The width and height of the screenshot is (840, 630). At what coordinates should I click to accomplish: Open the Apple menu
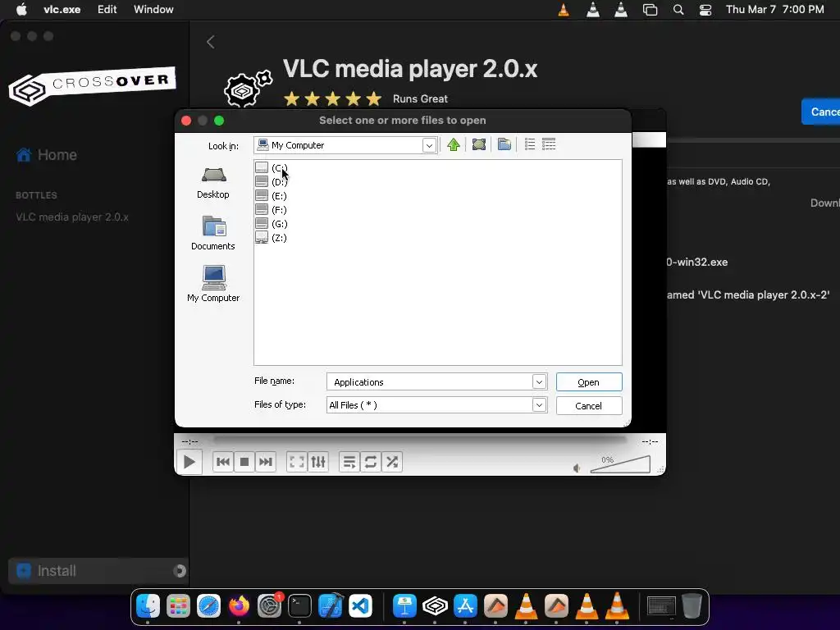click(x=21, y=9)
